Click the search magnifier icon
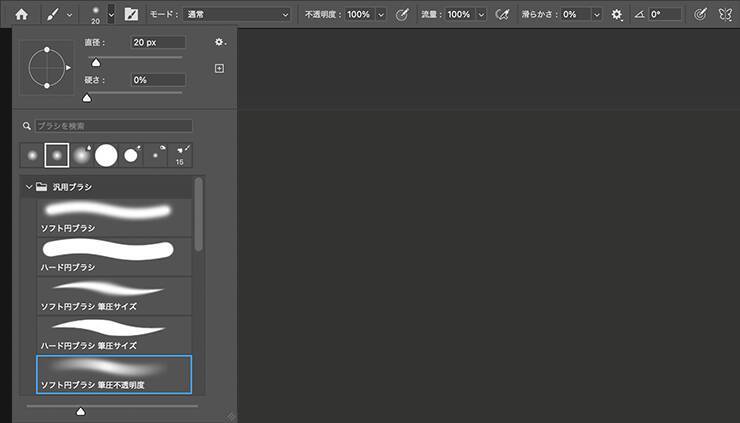Screen dimensions: 740x423 coord(26,126)
